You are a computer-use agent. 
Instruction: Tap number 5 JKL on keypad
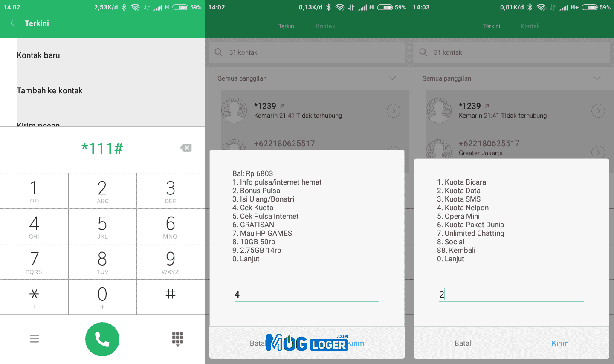pyautogui.click(x=102, y=226)
